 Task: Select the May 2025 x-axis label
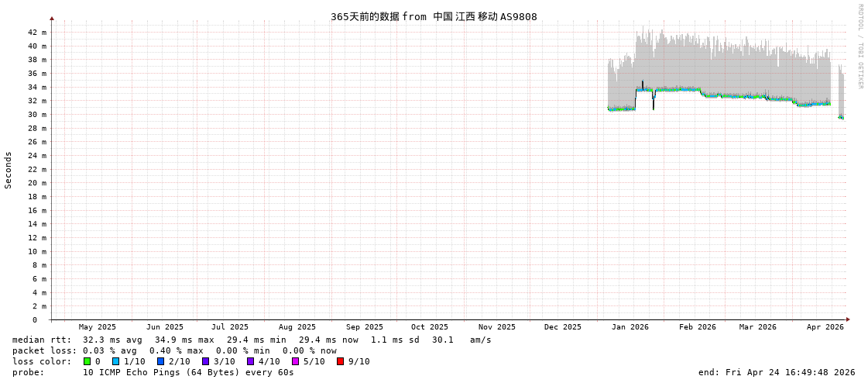click(x=98, y=327)
